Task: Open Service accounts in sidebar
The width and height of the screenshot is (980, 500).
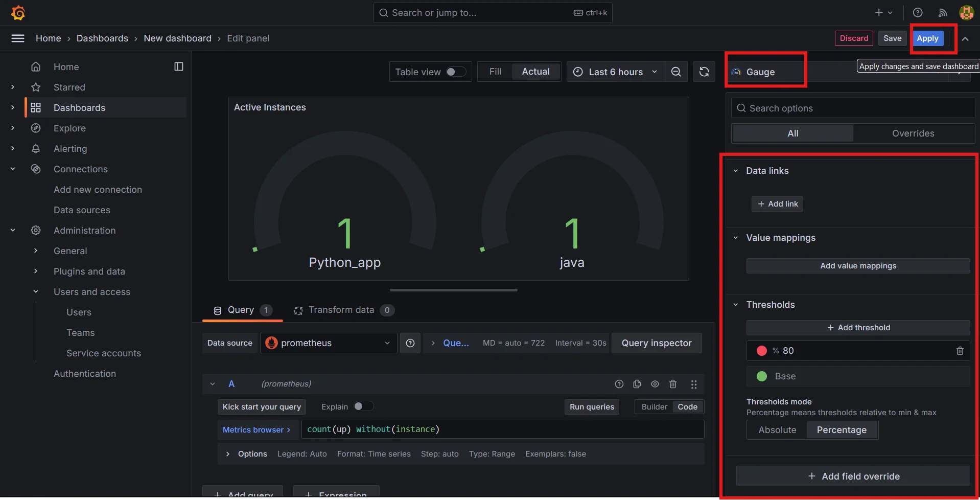Action: pos(104,353)
